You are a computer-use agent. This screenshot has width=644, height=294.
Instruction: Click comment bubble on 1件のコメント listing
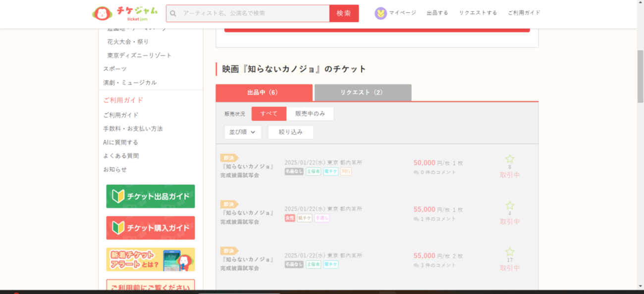pos(416,219)
